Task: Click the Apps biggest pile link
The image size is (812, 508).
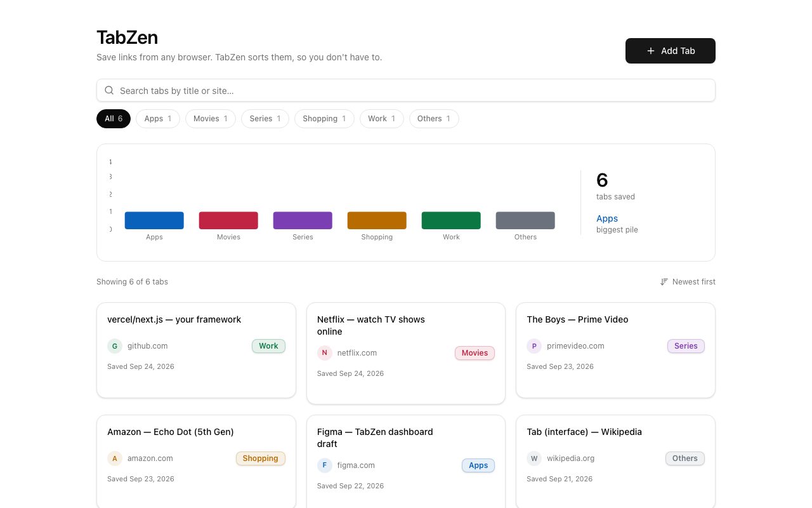Action: (607, 218)
